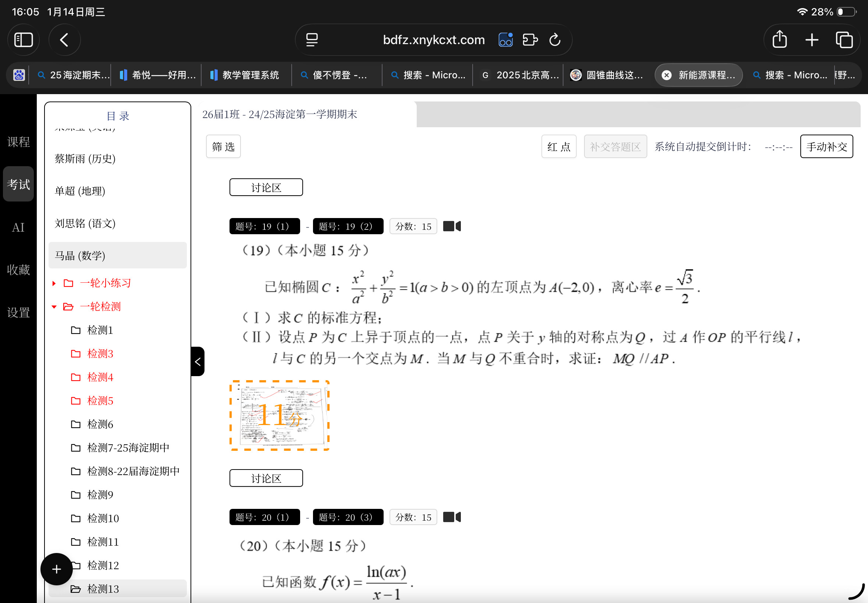Viewport: 868px width, 603px height.
Task: Tap the browser back arrow
Action: point(64,40)
